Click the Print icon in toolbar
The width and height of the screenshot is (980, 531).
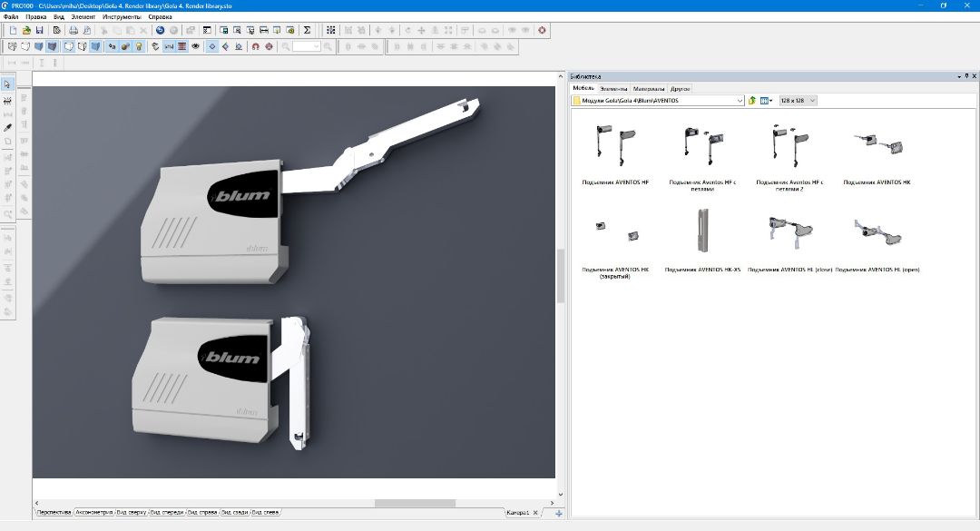[73, 30]
